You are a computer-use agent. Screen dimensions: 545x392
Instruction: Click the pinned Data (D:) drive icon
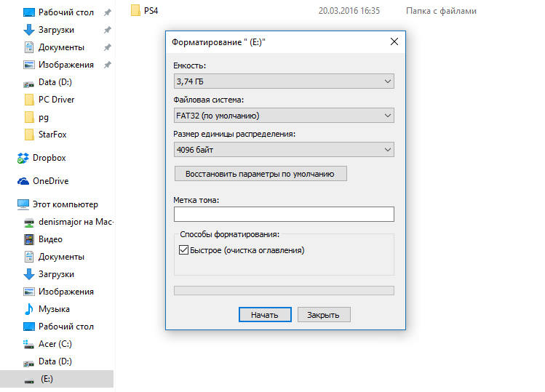pyautogui.click(x=29, y=84)
